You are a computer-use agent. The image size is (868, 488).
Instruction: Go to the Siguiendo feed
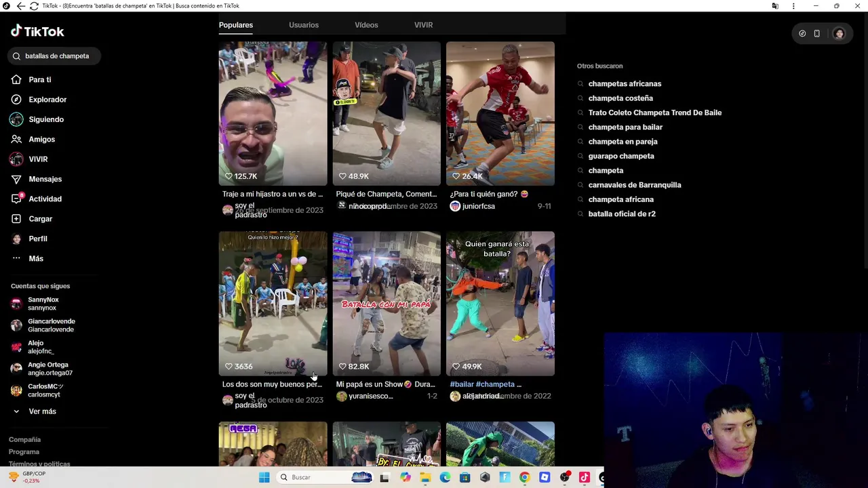(x=46, y=119)
